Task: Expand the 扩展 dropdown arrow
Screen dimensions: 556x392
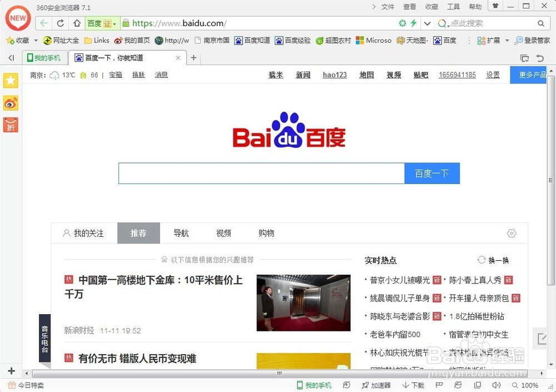Action: click(507, 41)
